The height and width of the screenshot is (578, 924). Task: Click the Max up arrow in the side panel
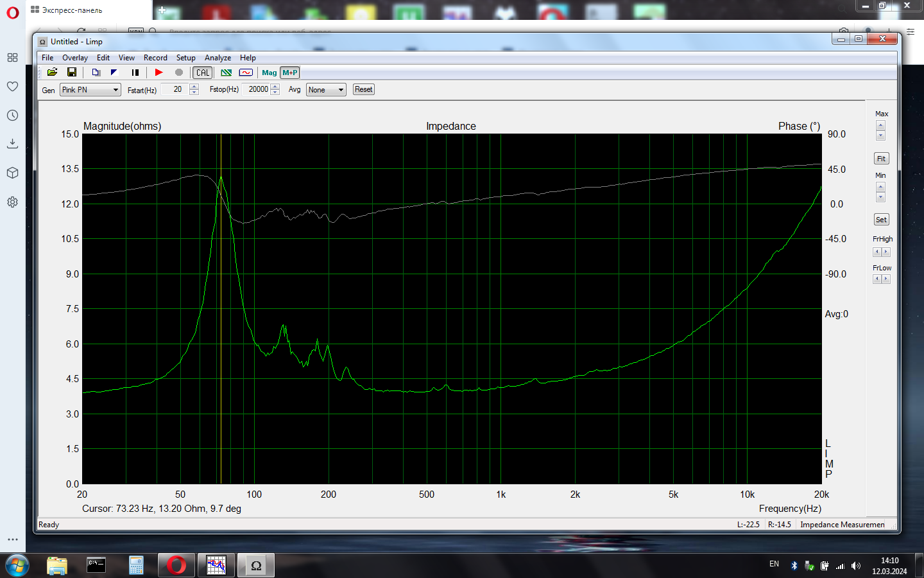point(880,125)
